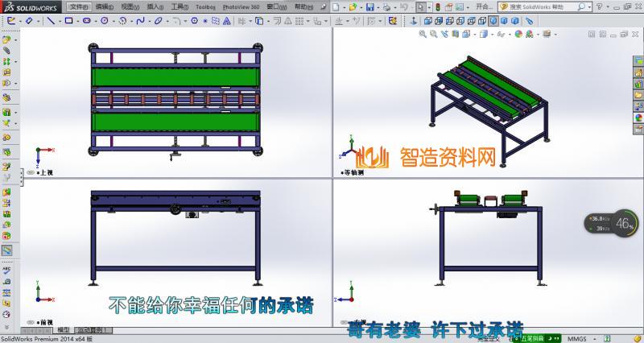This screenshot has height=343, width=644.
Task: Select the Line sketch tool
Action: (x=49, y=19)
